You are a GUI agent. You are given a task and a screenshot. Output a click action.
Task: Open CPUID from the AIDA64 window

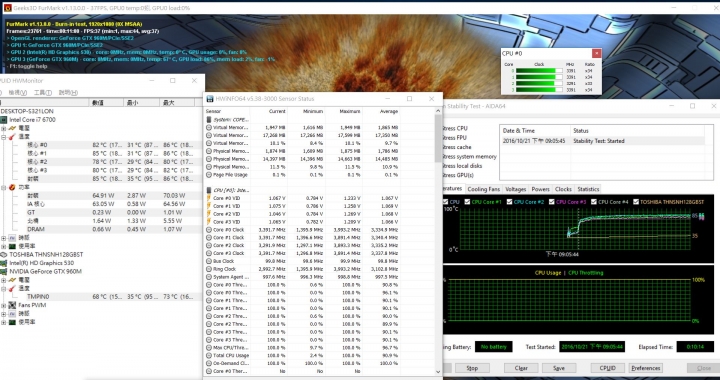[x=608, y=368]
